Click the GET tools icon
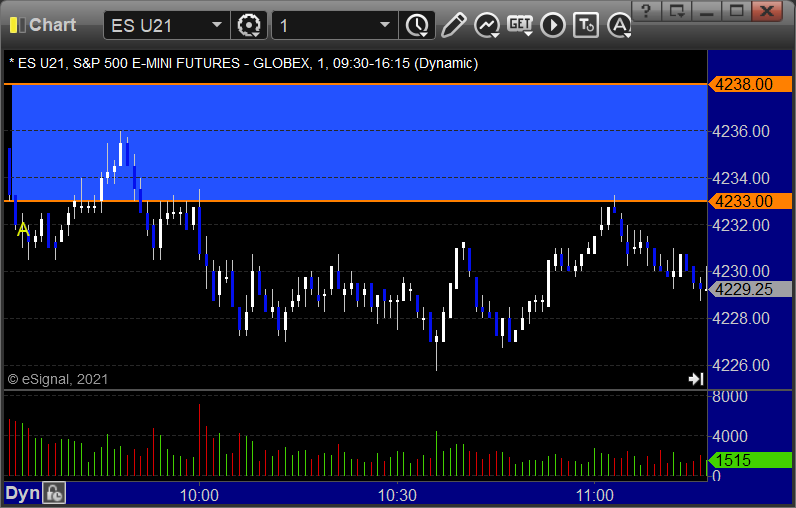 520,25
